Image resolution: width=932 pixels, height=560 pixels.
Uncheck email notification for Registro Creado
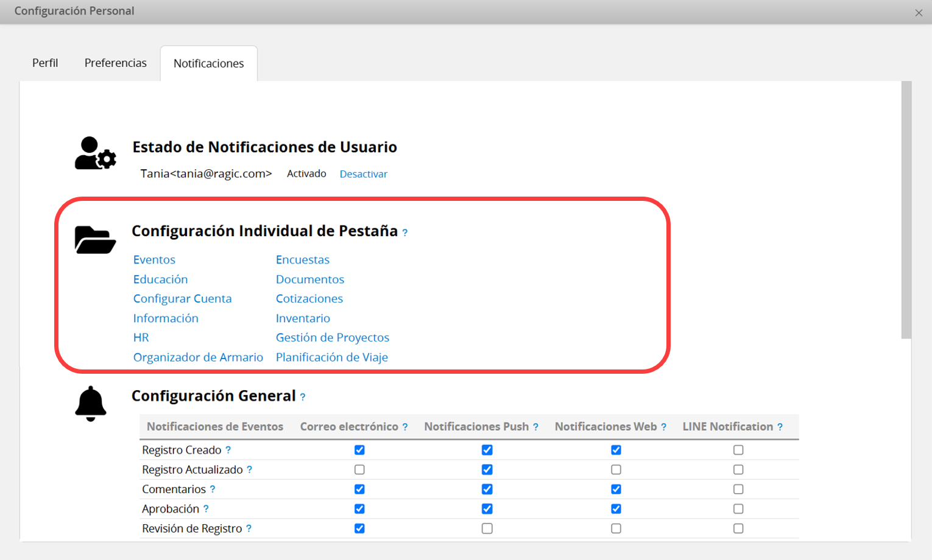coord(359,450)
